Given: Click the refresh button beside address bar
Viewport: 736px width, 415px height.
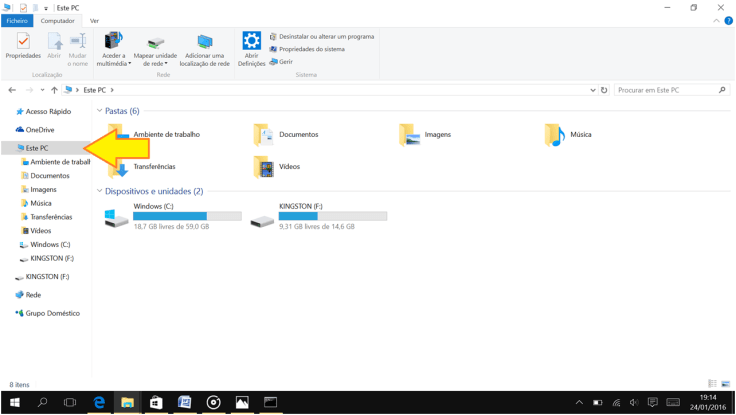Looking at the screenshot, I should 604,90.
